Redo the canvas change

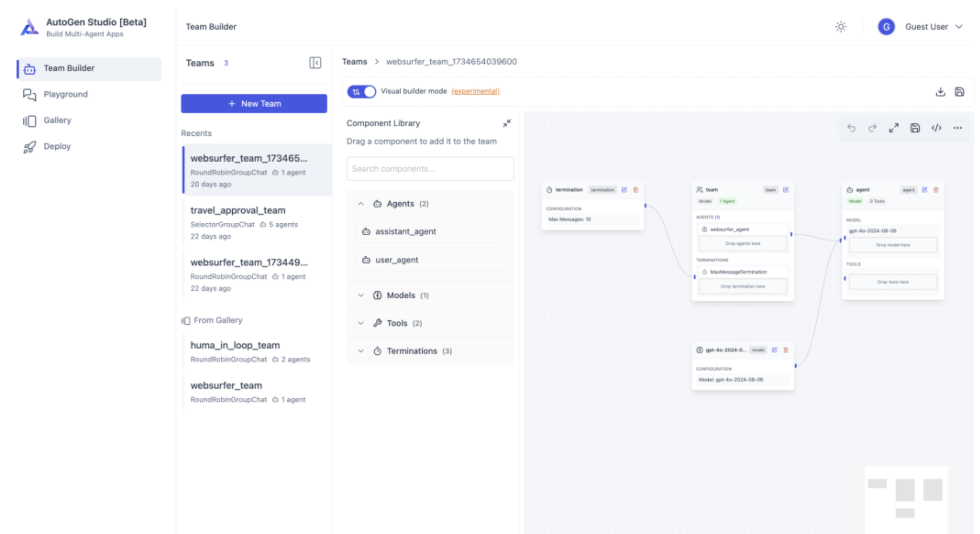(x=872, y=128)
